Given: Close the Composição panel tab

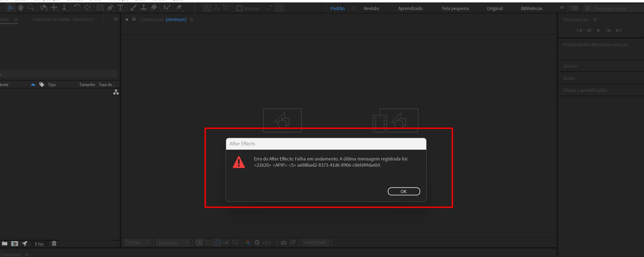Looking at the screenshot, I should tap(127, 20).
